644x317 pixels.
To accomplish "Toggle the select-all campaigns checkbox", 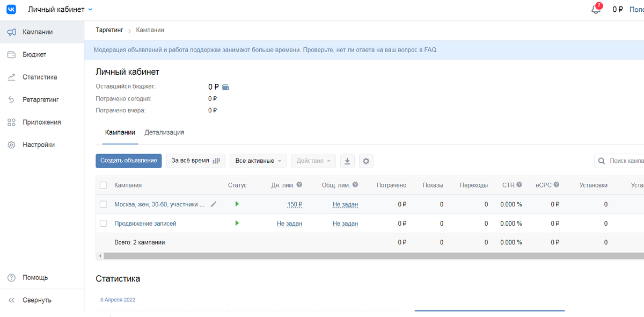I will coord(104,185).
